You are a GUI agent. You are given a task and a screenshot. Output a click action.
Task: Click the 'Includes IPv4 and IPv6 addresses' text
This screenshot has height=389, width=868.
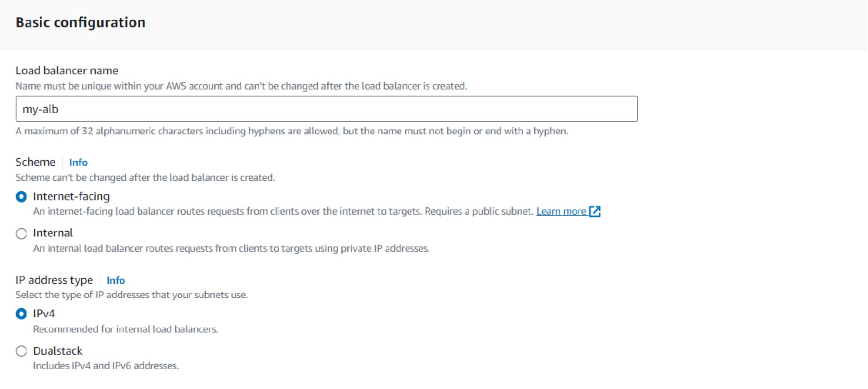pos(106,366)
